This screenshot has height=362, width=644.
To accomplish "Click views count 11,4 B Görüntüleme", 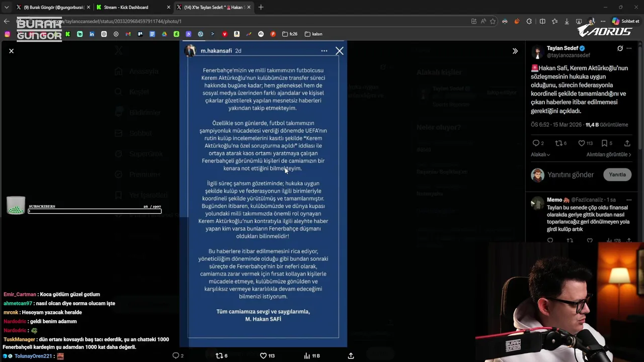I will [606, 125].
